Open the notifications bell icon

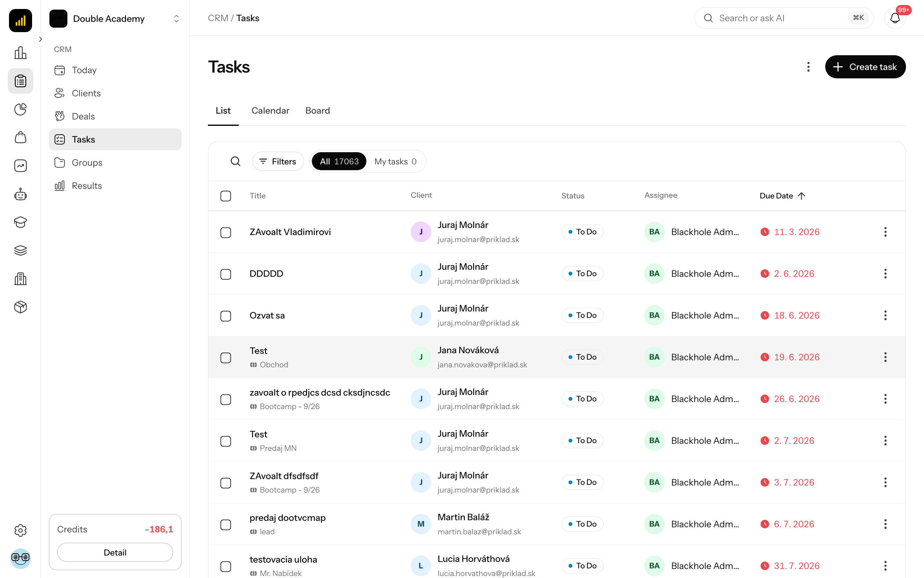tap(895, 18)
